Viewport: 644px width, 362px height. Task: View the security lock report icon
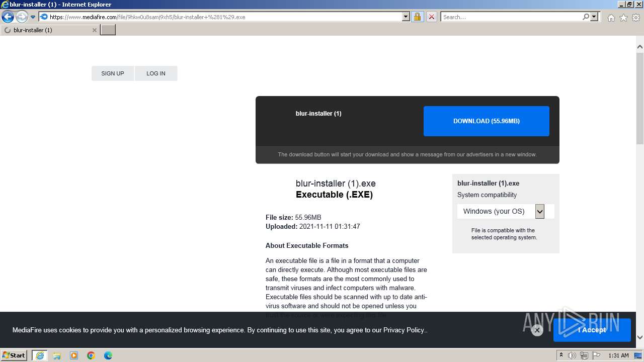(417, 17)
